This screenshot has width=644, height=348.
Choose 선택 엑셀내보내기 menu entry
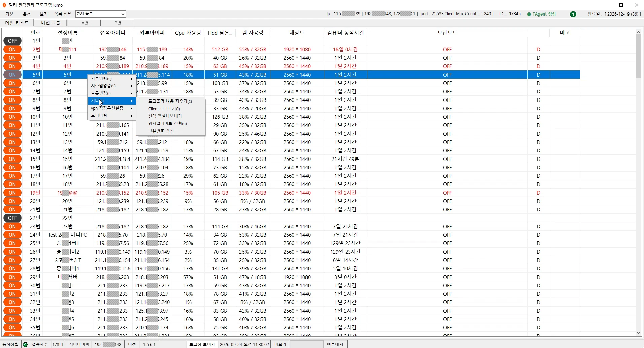point(165,116)
